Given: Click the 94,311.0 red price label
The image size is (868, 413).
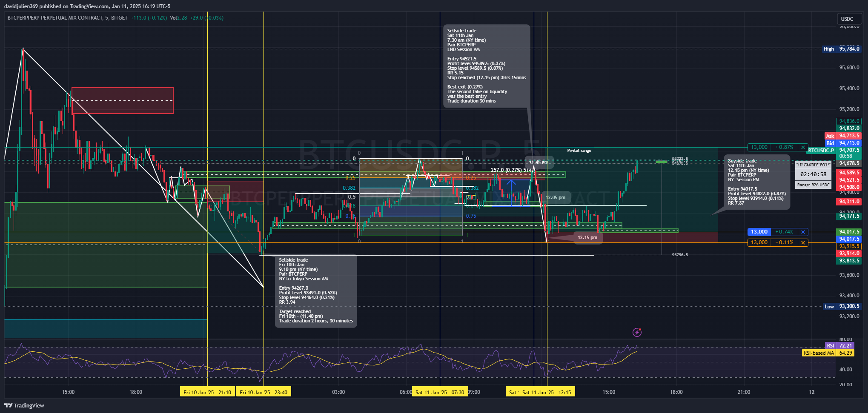Looking at the screenshot, I should point(849,202).
